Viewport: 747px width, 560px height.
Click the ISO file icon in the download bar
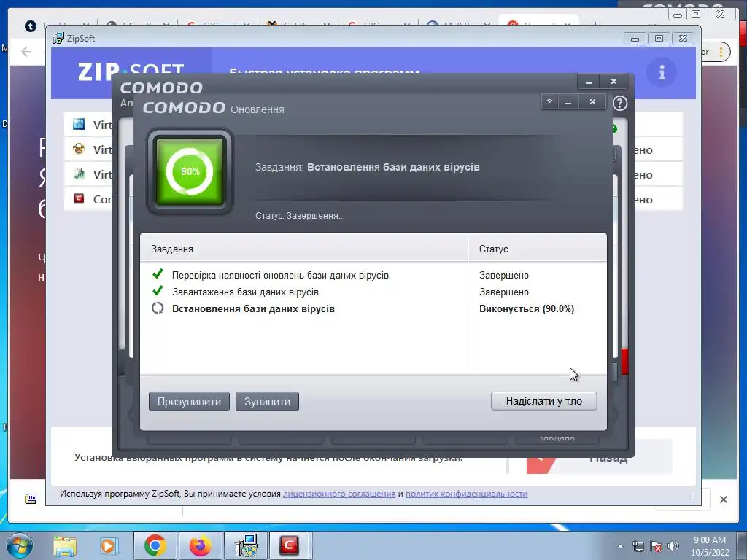click(x=31, y=498)
